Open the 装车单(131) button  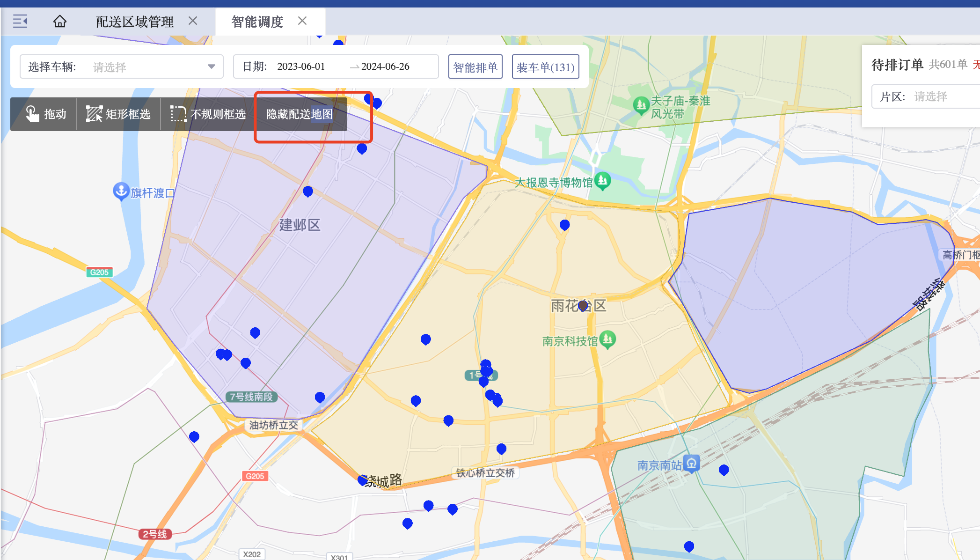tap(545, 67)
